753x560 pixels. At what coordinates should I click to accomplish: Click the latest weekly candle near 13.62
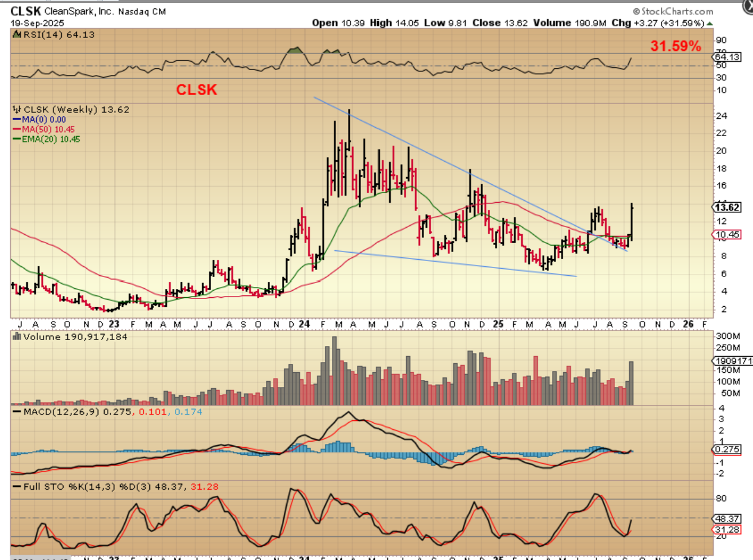632,221
